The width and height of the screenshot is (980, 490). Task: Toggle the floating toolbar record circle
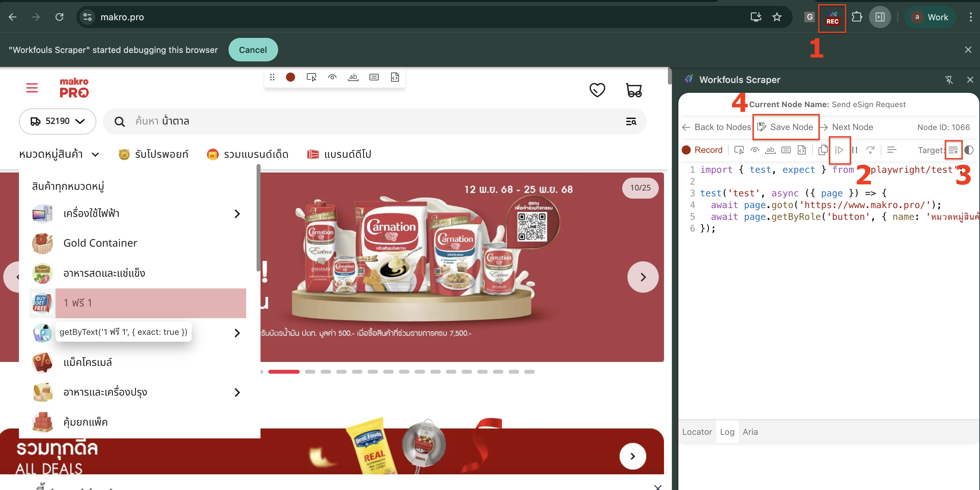tap(290, 77)
